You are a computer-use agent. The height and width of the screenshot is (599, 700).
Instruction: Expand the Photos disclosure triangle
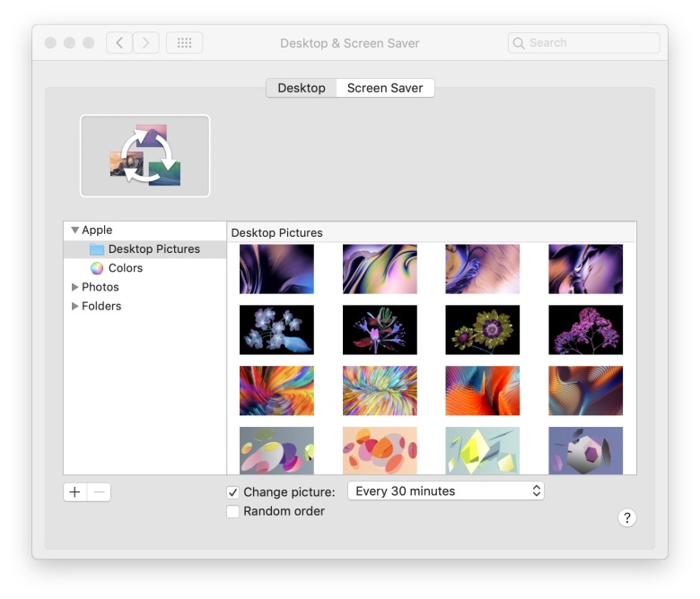pyautogui.click(x=74, y=287)
